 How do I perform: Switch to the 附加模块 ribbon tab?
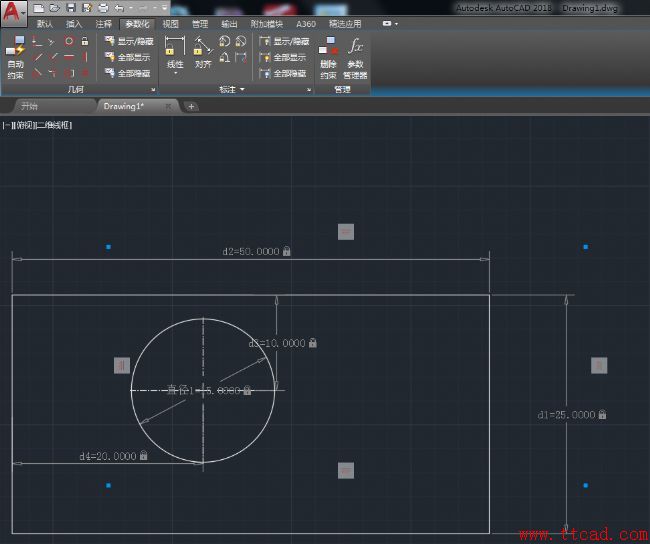tap(267, 24)
